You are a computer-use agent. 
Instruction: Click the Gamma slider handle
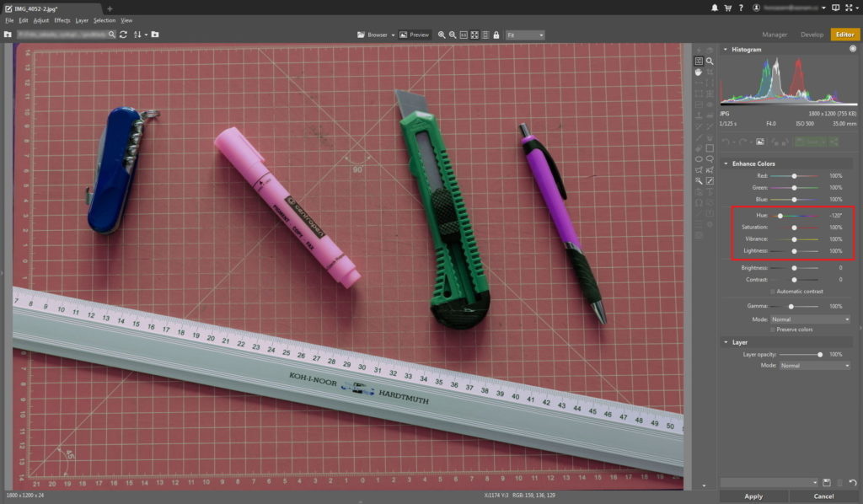pos(791,307)
